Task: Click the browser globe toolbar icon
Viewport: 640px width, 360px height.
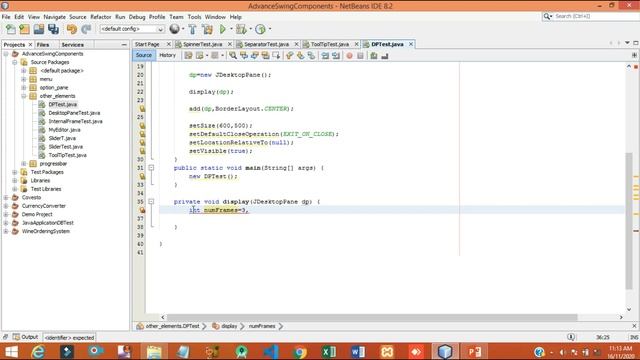Action: [174, 29]
